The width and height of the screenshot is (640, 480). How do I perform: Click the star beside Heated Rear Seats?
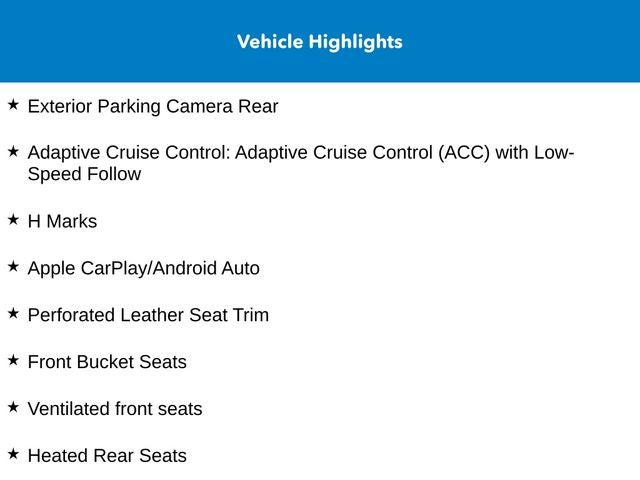point(13,454)
